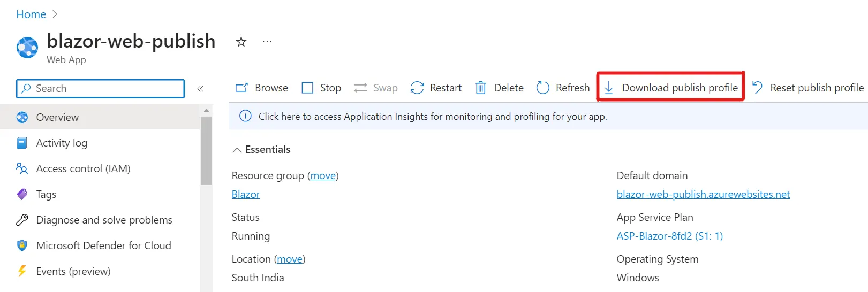This screenshot has height=292, width=868.
Task: Click the Swap arrows icon
Action: (x=360, y=88)
